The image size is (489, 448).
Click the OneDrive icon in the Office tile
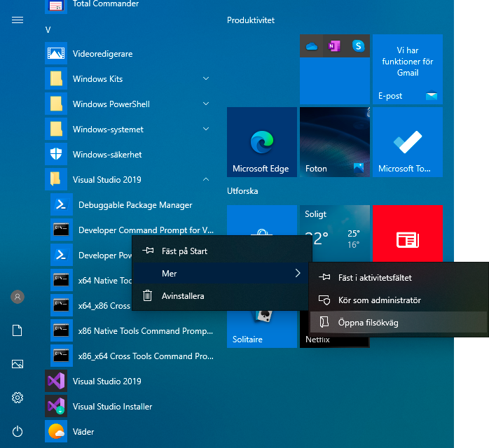click(312, 46)
